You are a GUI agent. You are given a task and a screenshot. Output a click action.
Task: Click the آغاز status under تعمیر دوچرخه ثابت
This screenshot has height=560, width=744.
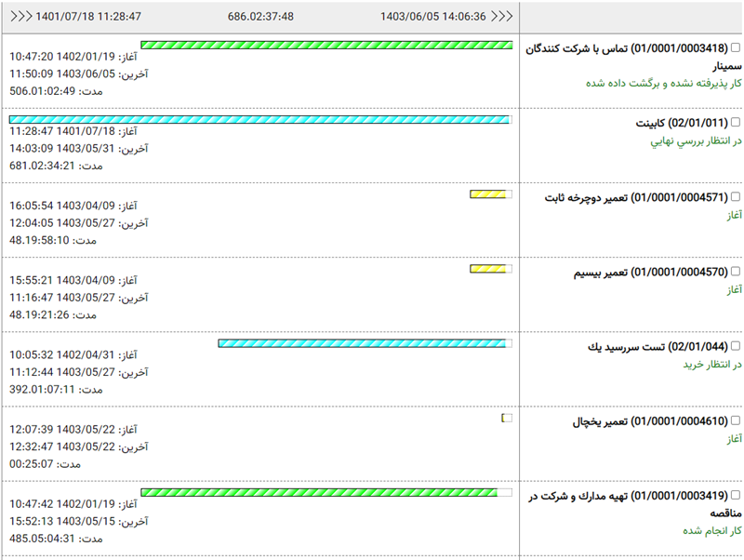coord(734,215)
